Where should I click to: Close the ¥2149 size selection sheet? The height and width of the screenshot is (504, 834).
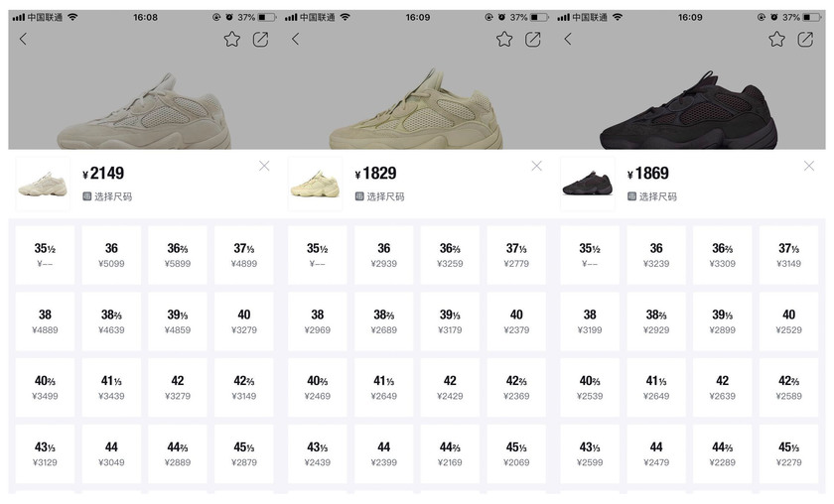click(264, 166)
